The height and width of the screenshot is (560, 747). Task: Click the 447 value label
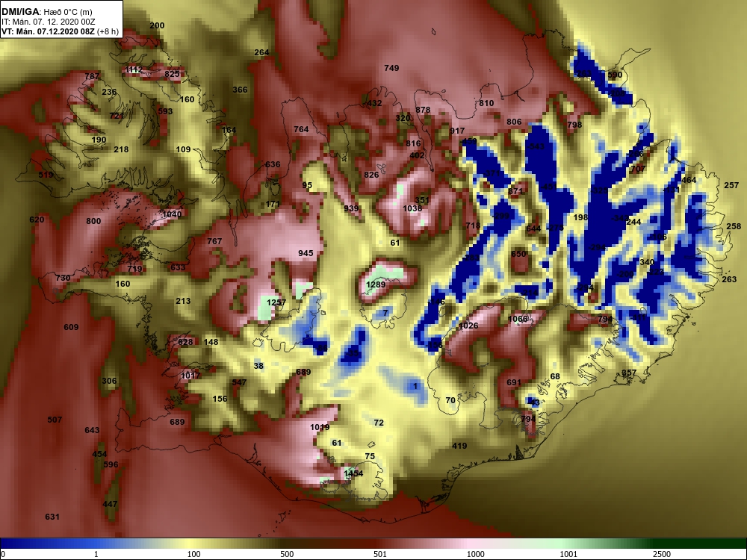coord(110,504)
